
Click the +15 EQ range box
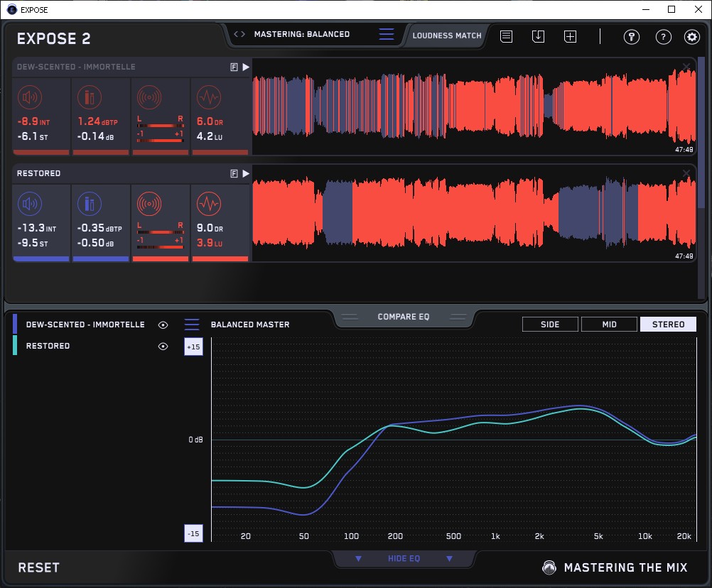[193, 347]
